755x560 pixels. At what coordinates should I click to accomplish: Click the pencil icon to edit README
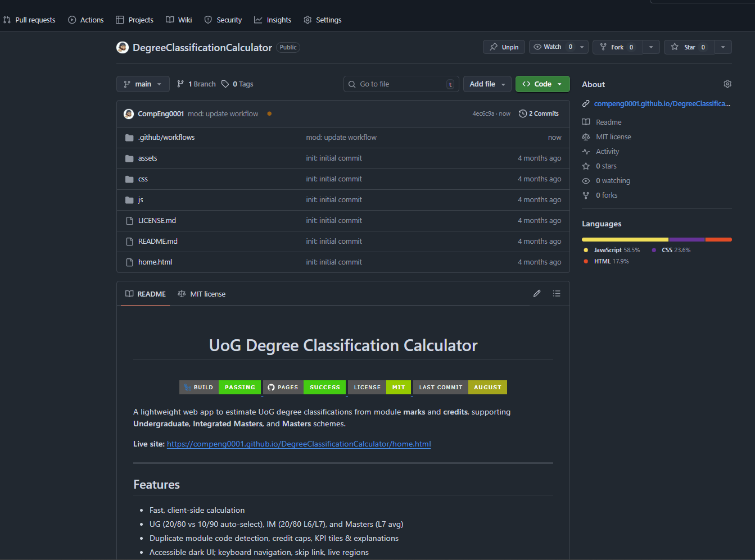(537, 293)
